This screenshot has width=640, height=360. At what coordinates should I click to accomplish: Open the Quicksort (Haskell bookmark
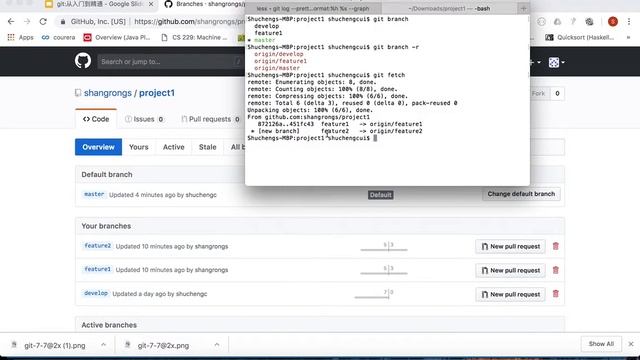(580, 38)
